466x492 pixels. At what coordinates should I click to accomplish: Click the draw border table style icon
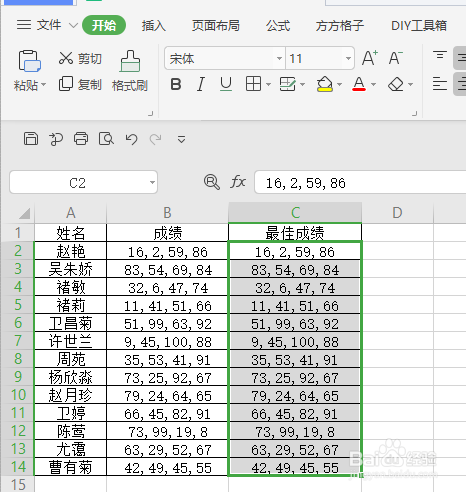point(287,84)
